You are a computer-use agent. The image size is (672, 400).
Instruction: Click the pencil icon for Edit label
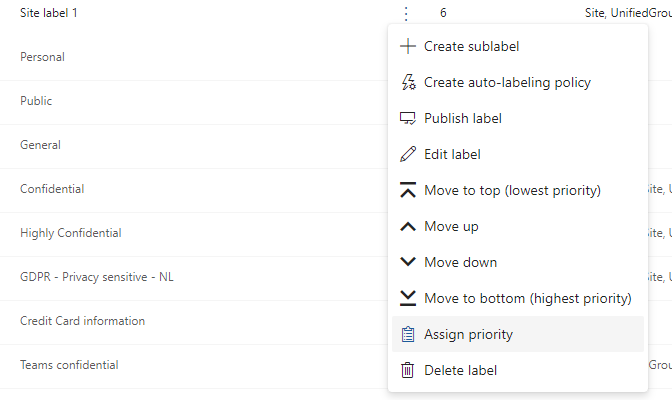407,154
